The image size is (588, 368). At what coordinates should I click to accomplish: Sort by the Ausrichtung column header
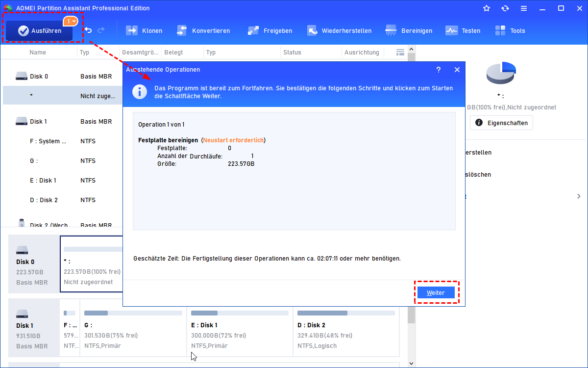pyautogui.click(x=362, y=53)
